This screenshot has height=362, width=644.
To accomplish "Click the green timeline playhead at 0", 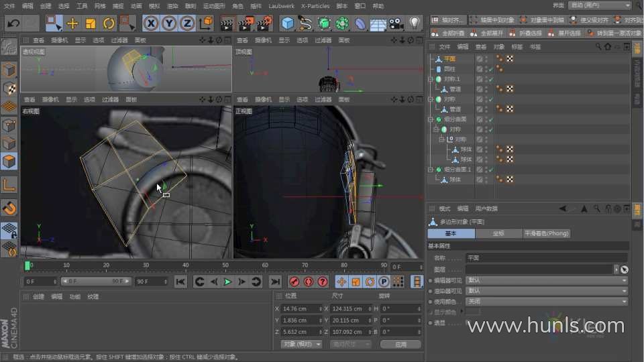I will tap(27, 266).
